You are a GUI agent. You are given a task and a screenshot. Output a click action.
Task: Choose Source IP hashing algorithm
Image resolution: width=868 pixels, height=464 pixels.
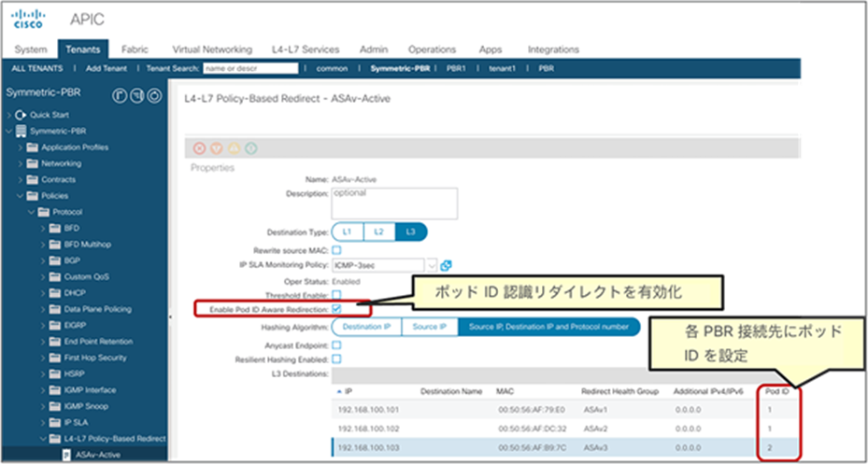tap(430, 327)
